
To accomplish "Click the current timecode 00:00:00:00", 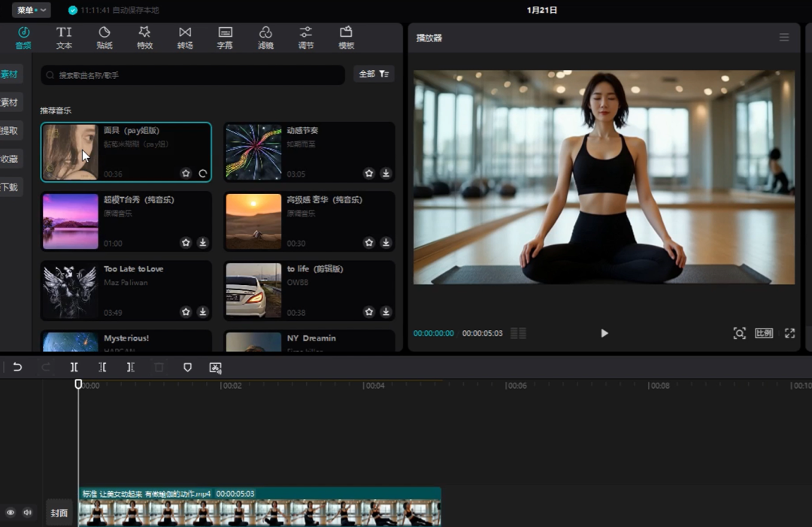I will tap(434, 333).
